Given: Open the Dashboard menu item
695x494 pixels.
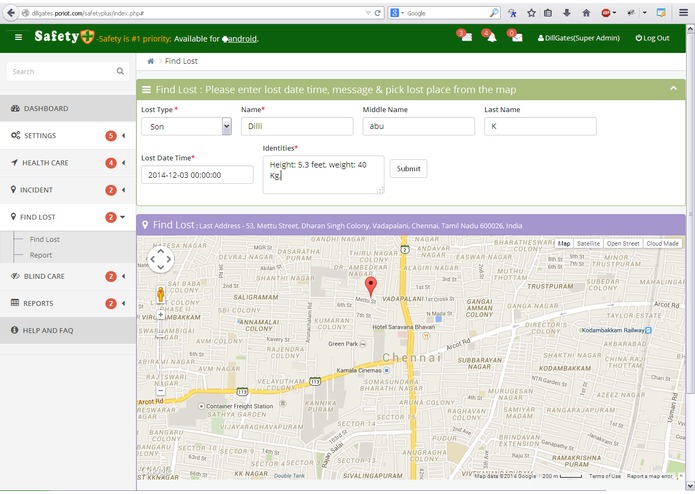Looking at the screenshot, I should tap(68, 109).
